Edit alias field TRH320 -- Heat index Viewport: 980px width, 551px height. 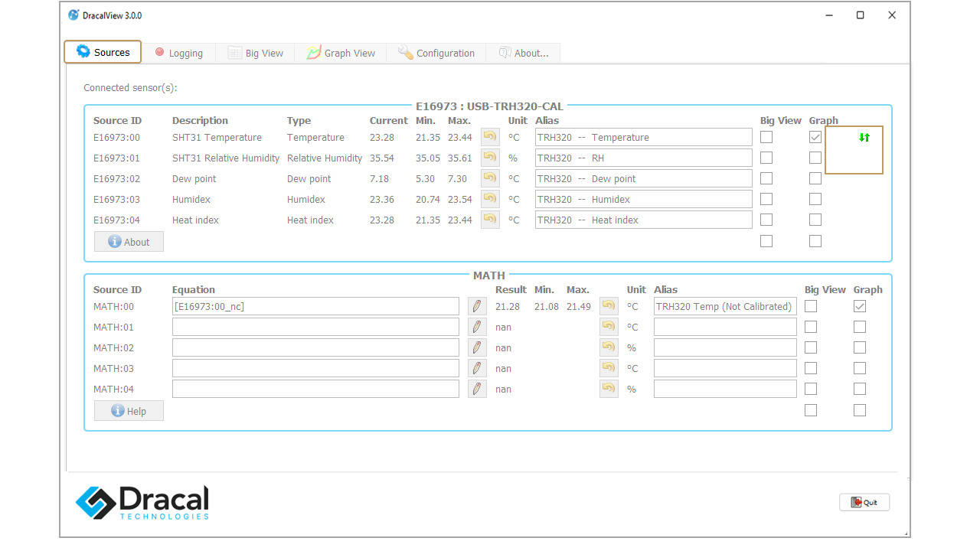(644, 220)
